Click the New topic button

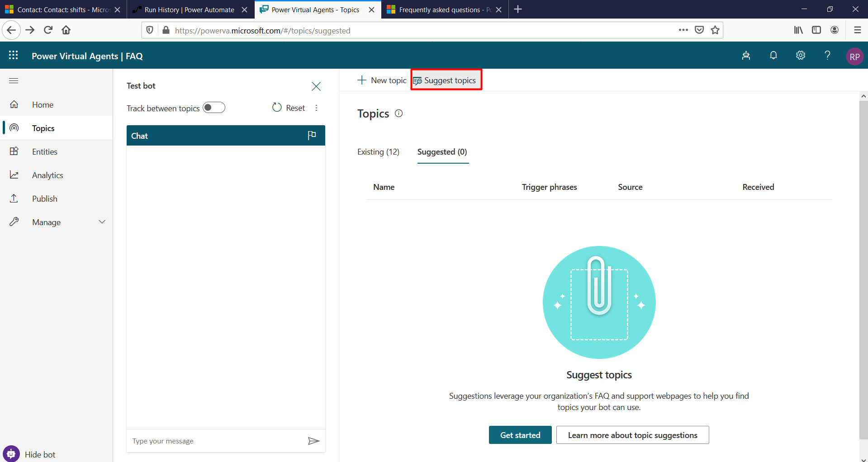click(382, 80)
